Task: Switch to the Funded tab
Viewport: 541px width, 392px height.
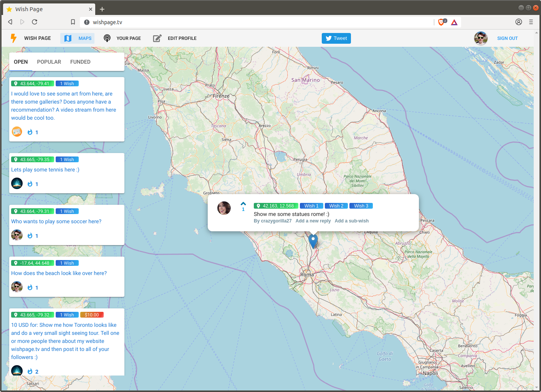Action: pyautogui.click(x=80, y=62)
